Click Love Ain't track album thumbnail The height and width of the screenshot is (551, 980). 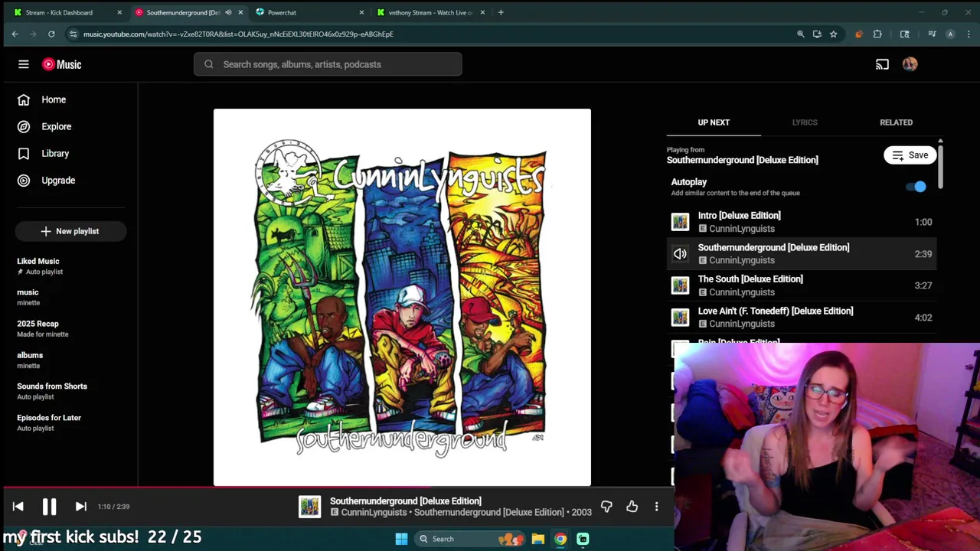tap(680, 318)
